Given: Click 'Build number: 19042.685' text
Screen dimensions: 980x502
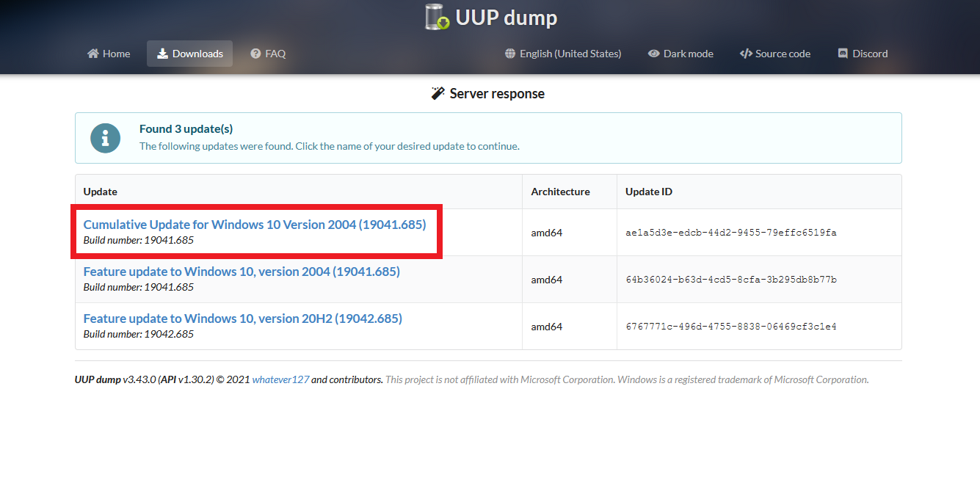Looking at the screenshot, I should click(139, 334).
